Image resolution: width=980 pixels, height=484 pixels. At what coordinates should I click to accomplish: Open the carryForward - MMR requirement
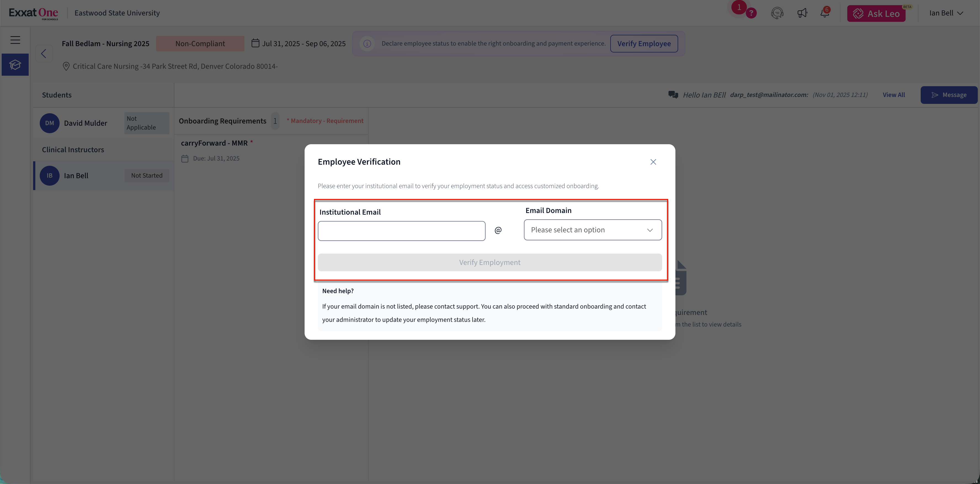[x=214, y=143]
